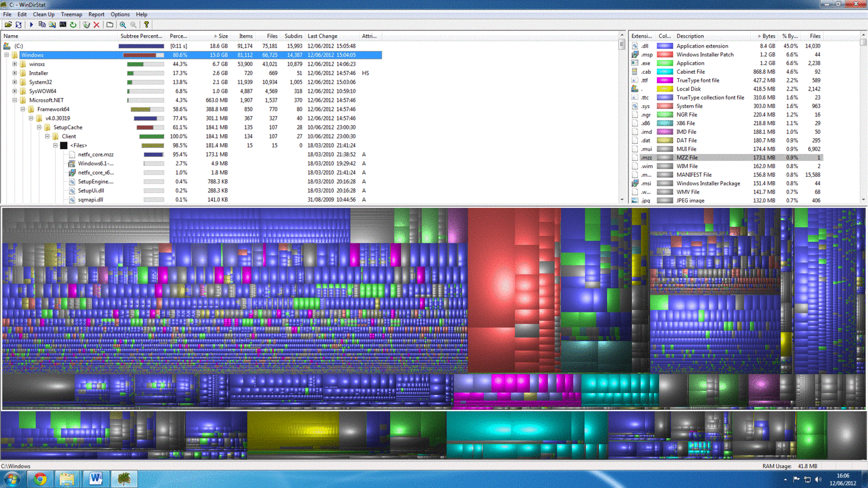The image size is (868, 488).
Task: Click the greyed Zoom Out magnifier icon
Action: point(133,24)
